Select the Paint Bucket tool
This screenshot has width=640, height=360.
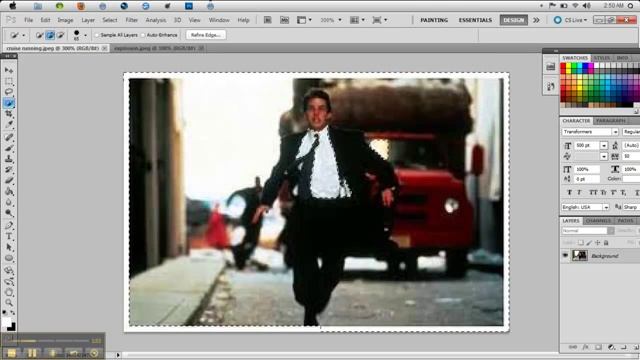tap(9, 191)
